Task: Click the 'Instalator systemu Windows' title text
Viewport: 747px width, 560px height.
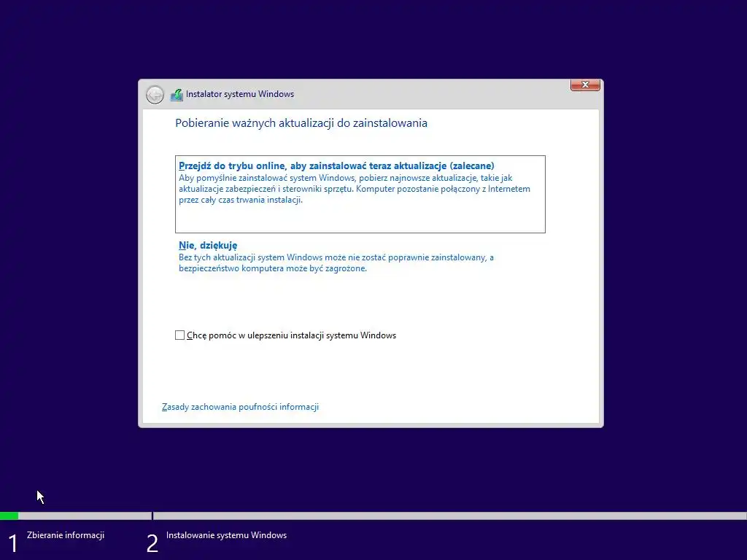Action: 239,94
